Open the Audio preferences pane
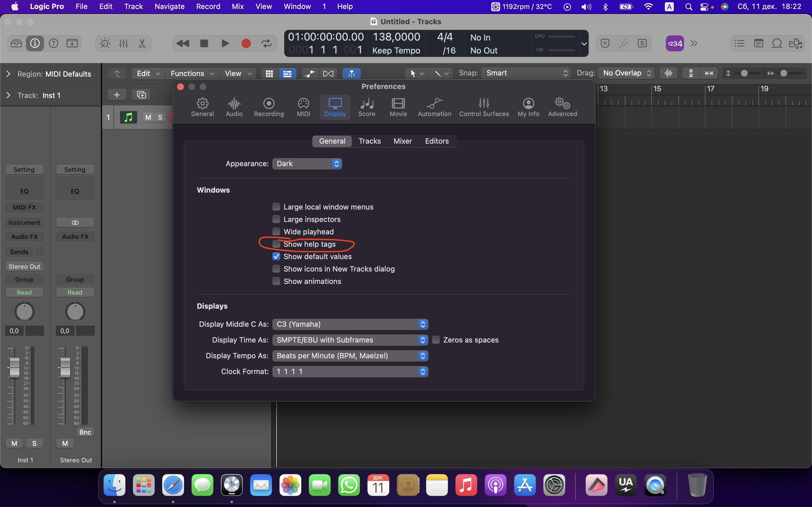The height and width of the screenshot is (507, 812). [234, 107]
